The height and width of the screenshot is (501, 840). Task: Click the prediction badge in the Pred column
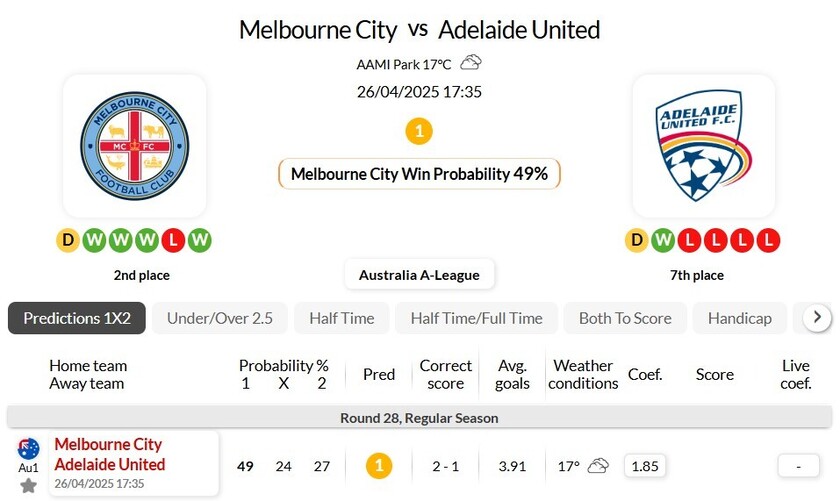coord(378,466)
